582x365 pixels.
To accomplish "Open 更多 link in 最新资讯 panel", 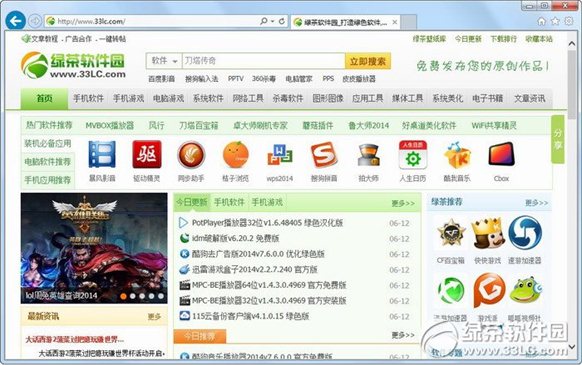I will tap(154, 317).
